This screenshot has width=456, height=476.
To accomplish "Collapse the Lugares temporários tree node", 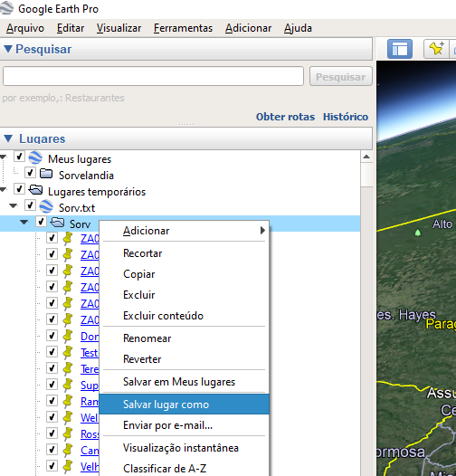I will pyautogui.click(x=3, y=190).
